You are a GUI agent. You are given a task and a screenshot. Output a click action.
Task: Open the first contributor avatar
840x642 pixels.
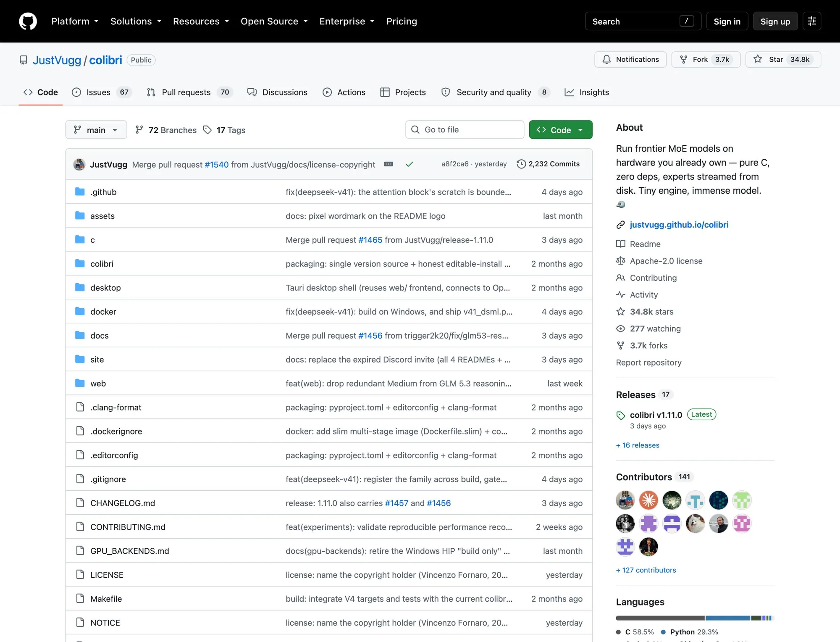point(625,500)
